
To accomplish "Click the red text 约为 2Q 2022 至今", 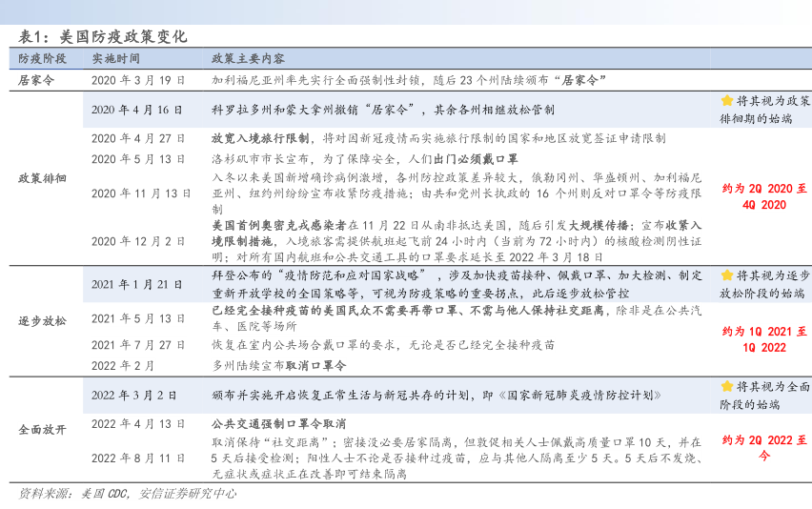I will pyautogui.click(x=764, y=448).
